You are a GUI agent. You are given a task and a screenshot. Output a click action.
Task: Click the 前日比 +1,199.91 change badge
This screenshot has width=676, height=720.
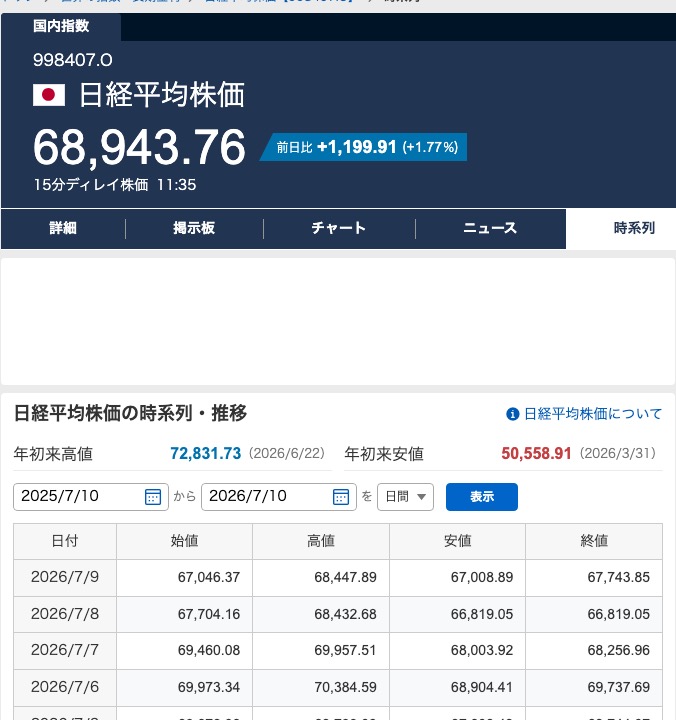[x=364, y=147]
